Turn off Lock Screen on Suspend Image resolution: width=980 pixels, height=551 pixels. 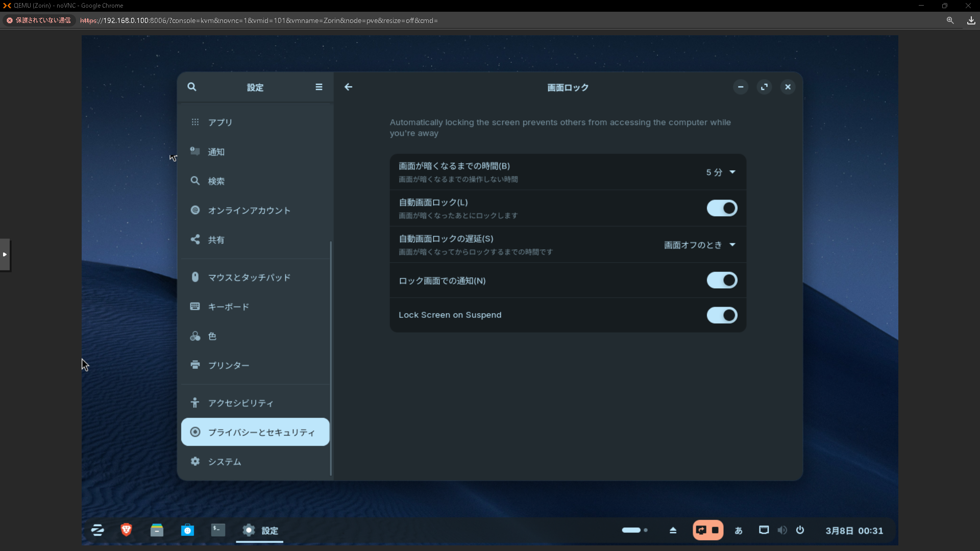721,315
